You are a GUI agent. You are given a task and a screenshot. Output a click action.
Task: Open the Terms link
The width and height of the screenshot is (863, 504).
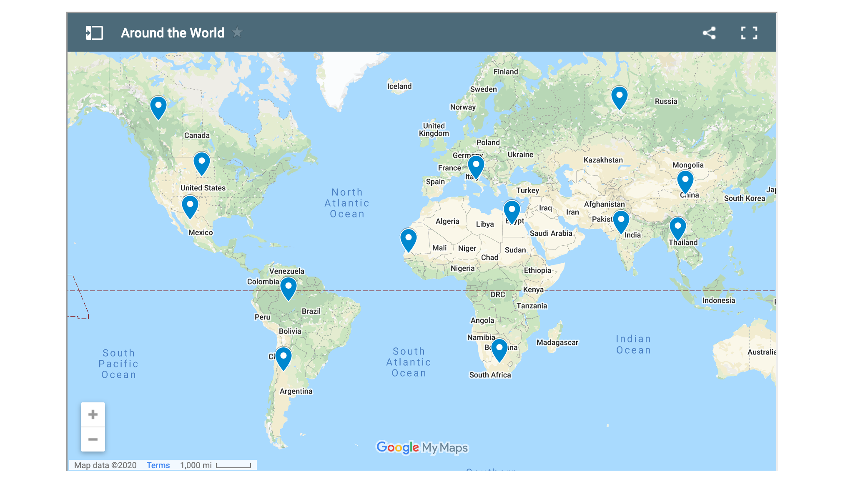pos(158,465)
